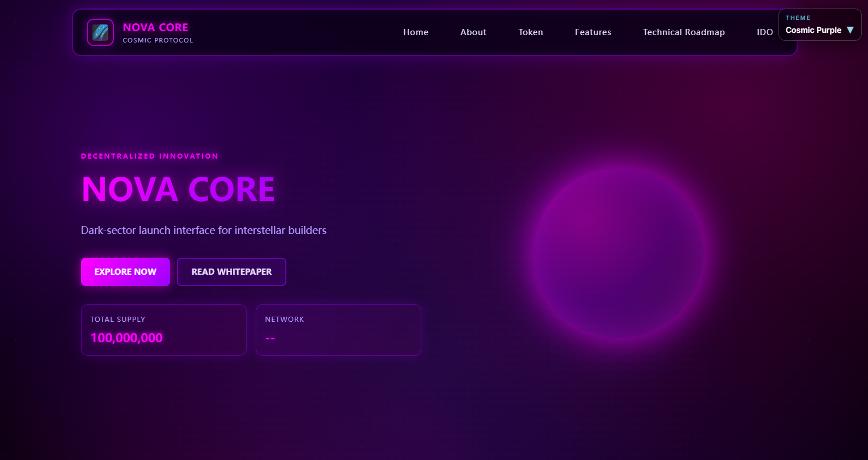This screenshot has height=460, width=868.
Task: Click the Nova Core logo icon
Action: point(100,32)
